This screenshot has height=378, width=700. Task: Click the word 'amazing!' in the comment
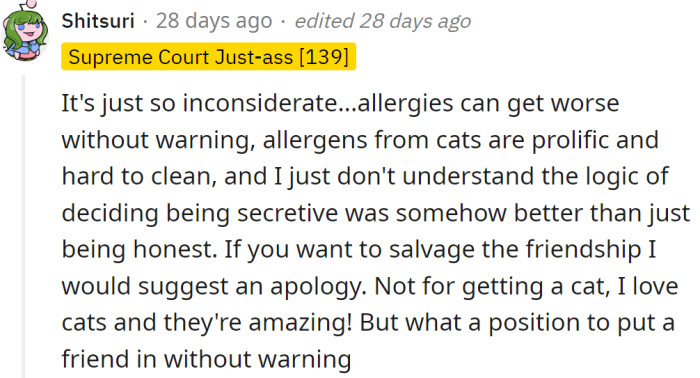[300, 324]
